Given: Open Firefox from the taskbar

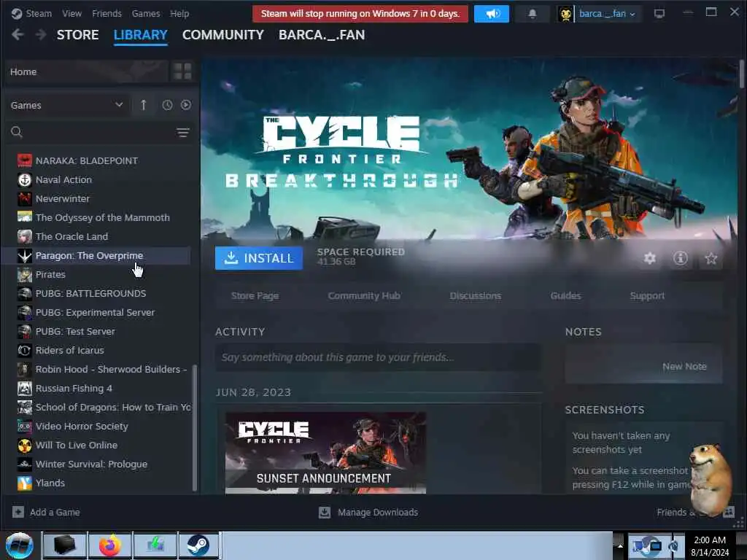Looking at the screenshot, I should (x=109, y=545).
